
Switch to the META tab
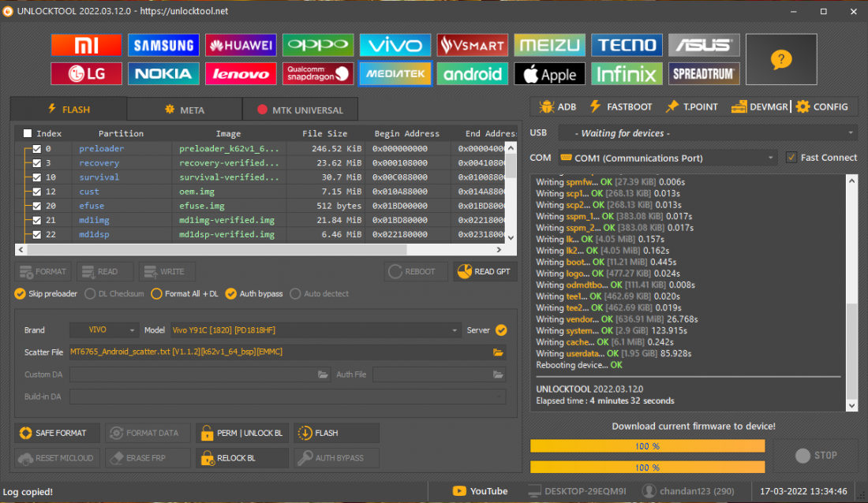[x=185, y=110]
